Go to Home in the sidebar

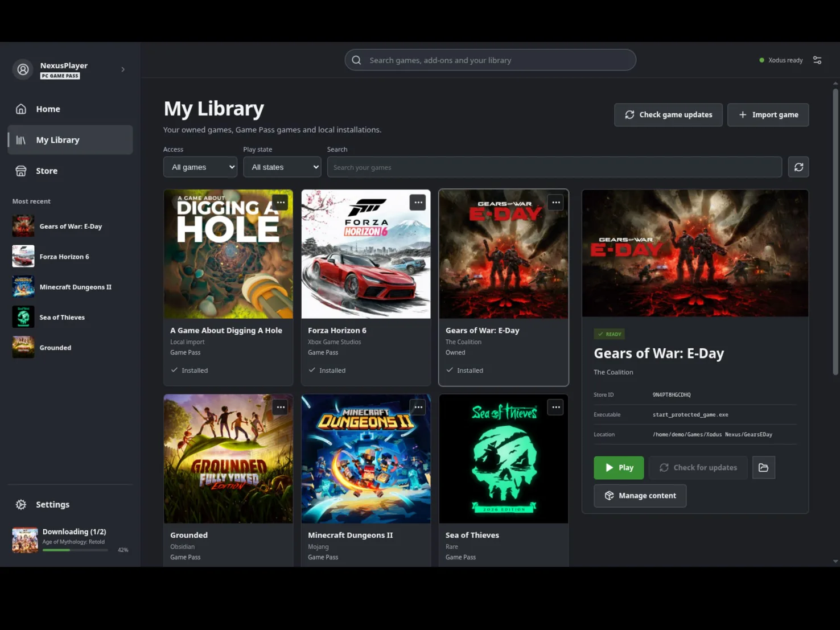click(70, 109)
